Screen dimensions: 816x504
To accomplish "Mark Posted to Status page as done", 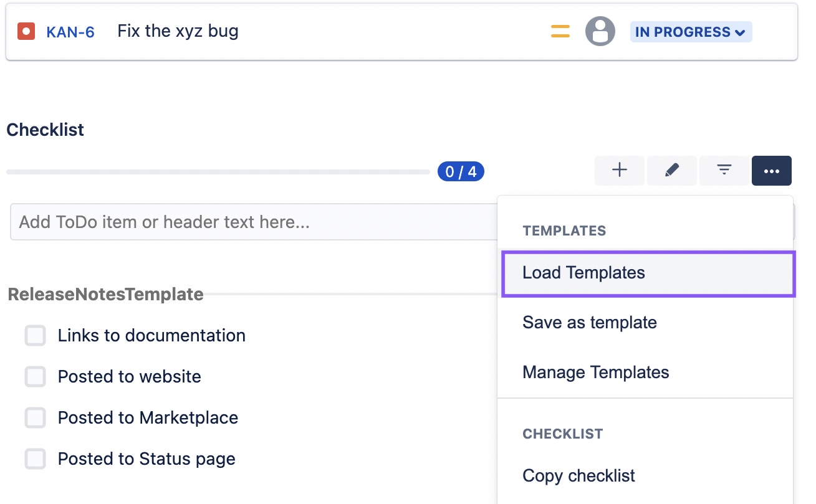I will 36,459.
